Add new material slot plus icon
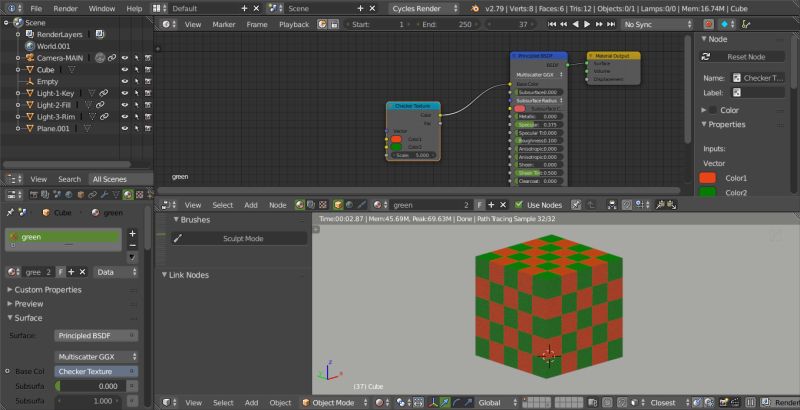Image resolution: width=800 pixels, height=410 pixels. (132, 234)
